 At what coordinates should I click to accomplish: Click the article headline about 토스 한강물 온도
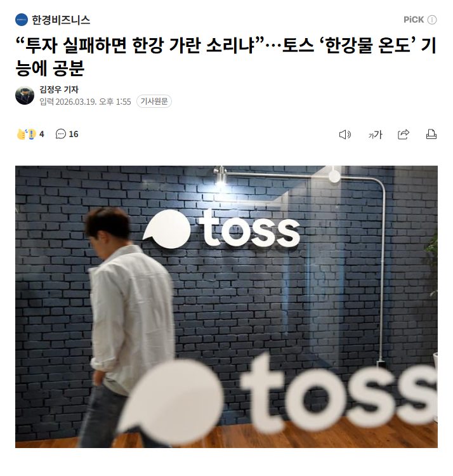[x=226, y=56]
